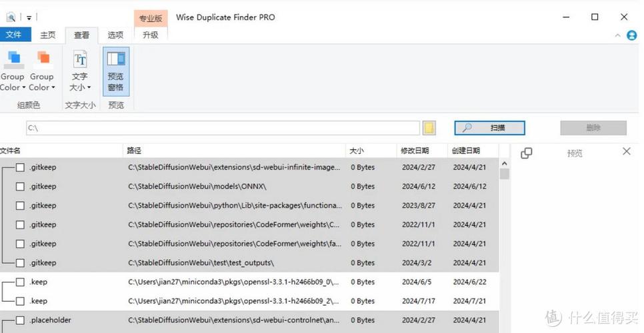The image size is (644, 333).
Task: Click the orange Group Color icon
Action: click(x=43, y=59)
